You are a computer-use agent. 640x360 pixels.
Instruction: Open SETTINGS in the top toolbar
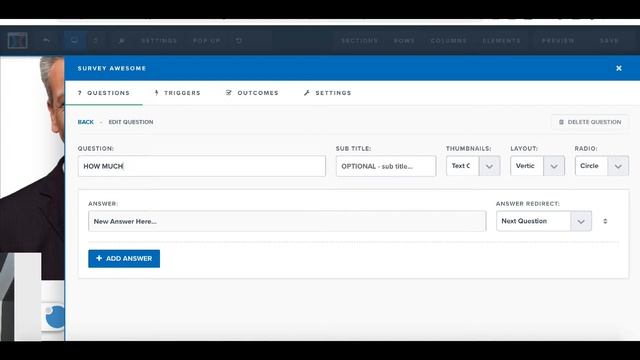pos(159,40)
